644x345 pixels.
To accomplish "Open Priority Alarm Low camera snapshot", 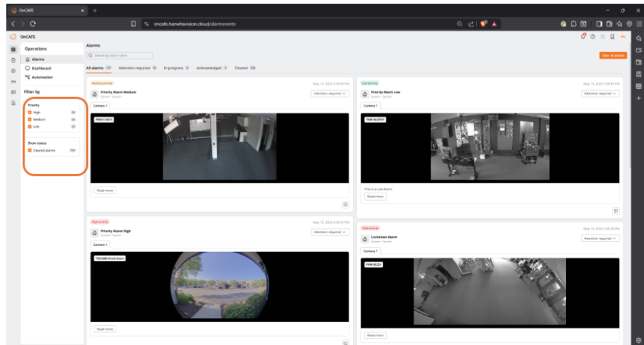I will point(490,148).
